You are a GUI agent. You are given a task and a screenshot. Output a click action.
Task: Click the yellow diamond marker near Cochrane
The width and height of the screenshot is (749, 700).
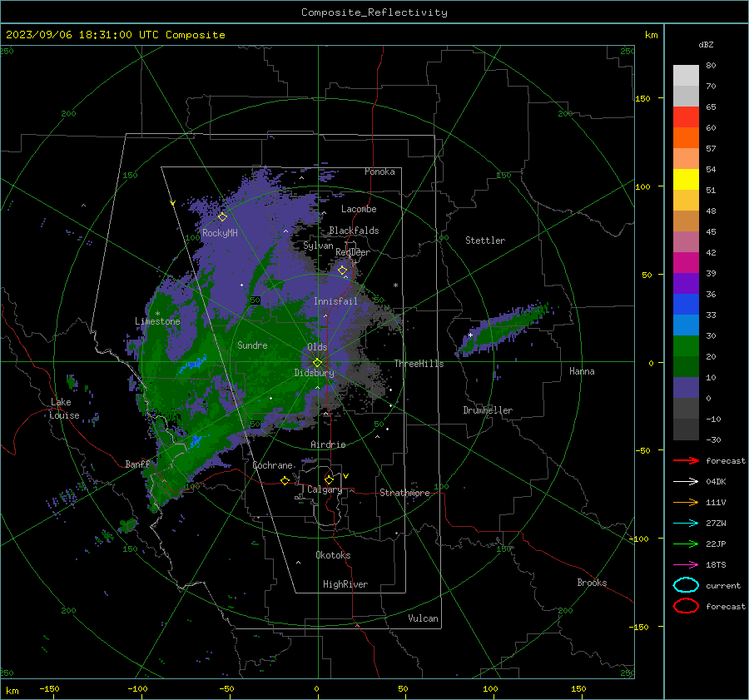pyautogui.click(x=285, y=480)
